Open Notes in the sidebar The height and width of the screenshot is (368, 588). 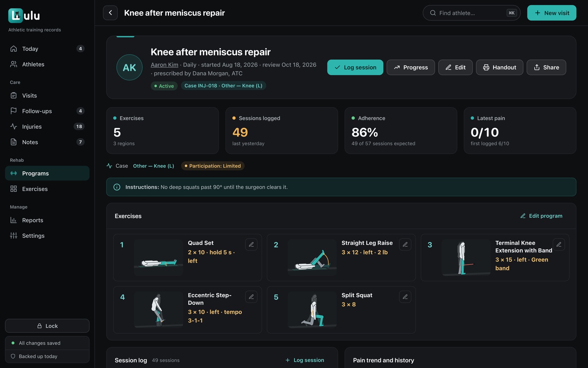[x=47, y=142]
